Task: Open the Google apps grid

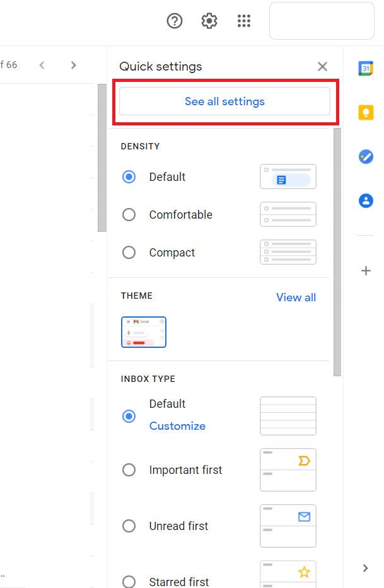Action: pyautogui.click(x=244, y=21)
